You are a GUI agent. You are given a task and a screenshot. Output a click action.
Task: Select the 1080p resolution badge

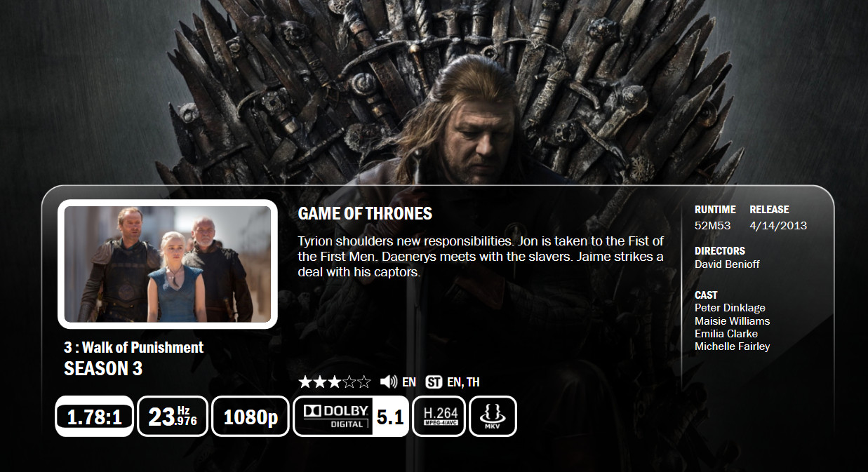pos(251,416)
